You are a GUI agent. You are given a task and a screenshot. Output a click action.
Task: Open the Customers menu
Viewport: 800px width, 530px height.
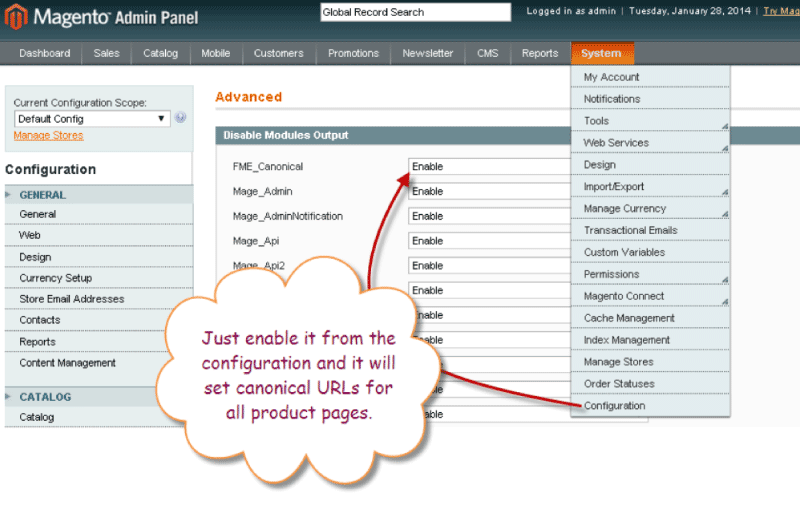[x=279, y=53]
